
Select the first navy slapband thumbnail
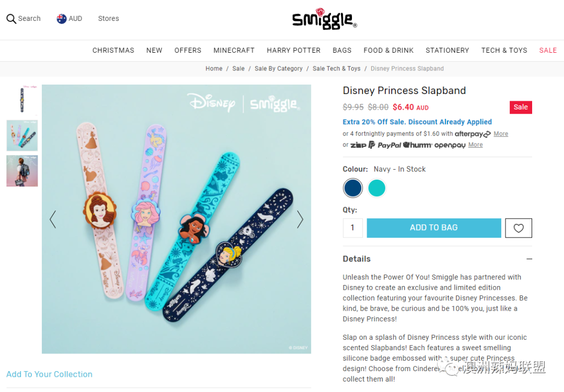click(22, 100)
